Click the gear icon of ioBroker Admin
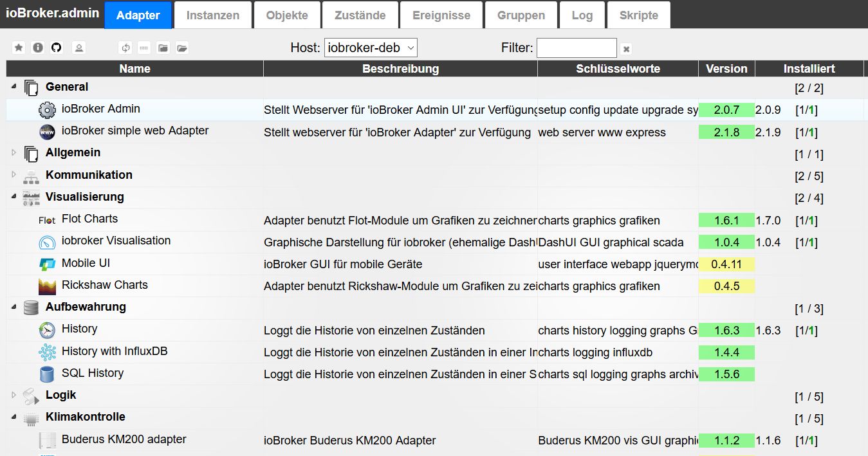868x456 pixels. 48,111
